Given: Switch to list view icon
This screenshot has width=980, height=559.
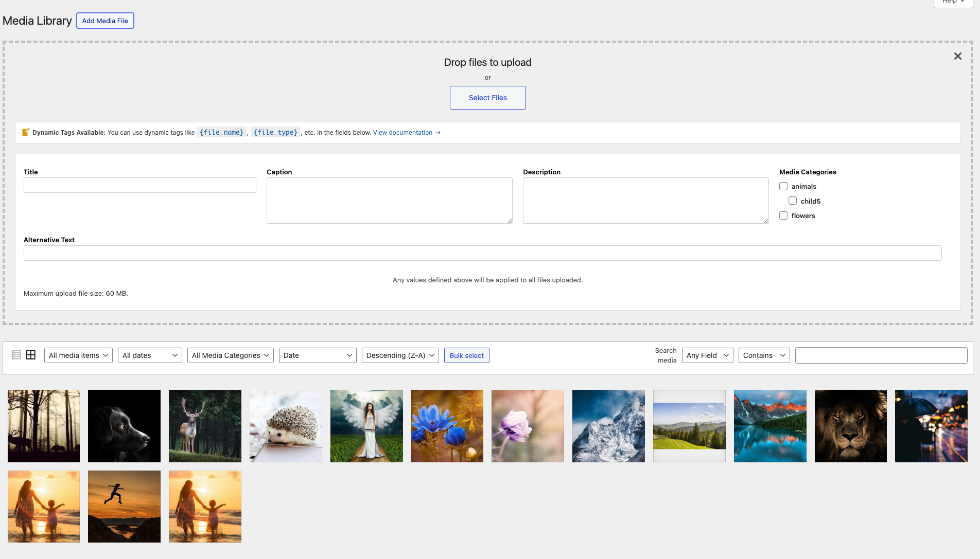Looking at the screenshot, I should [x=16, y=355].
